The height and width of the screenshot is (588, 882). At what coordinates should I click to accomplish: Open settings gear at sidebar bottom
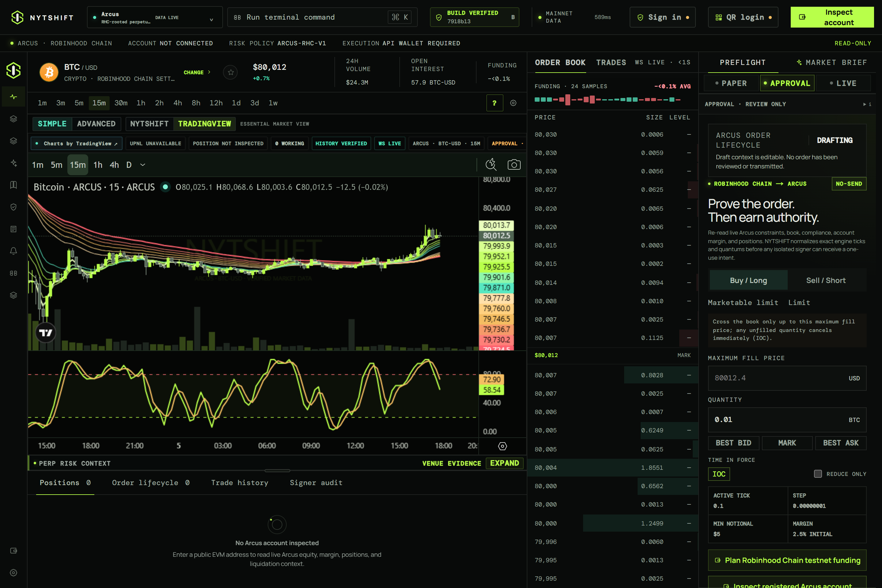click(x=13, y=573)
